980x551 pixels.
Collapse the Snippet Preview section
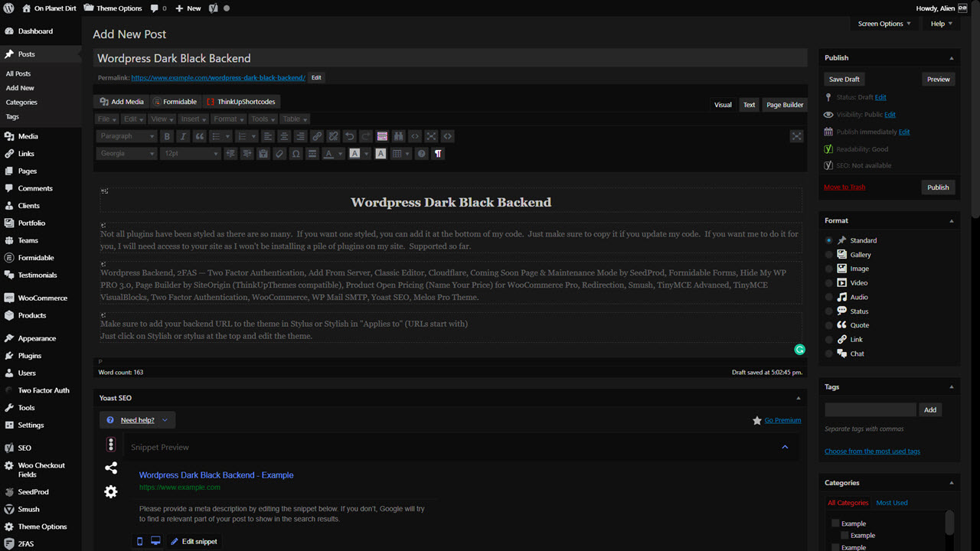coord(785,447)
